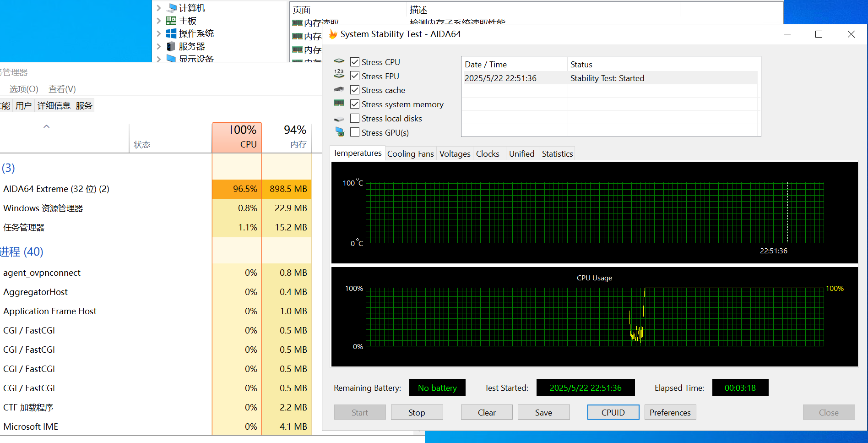Expand the 操作系统 tree node
868x443 pixels.
(159, 33)
